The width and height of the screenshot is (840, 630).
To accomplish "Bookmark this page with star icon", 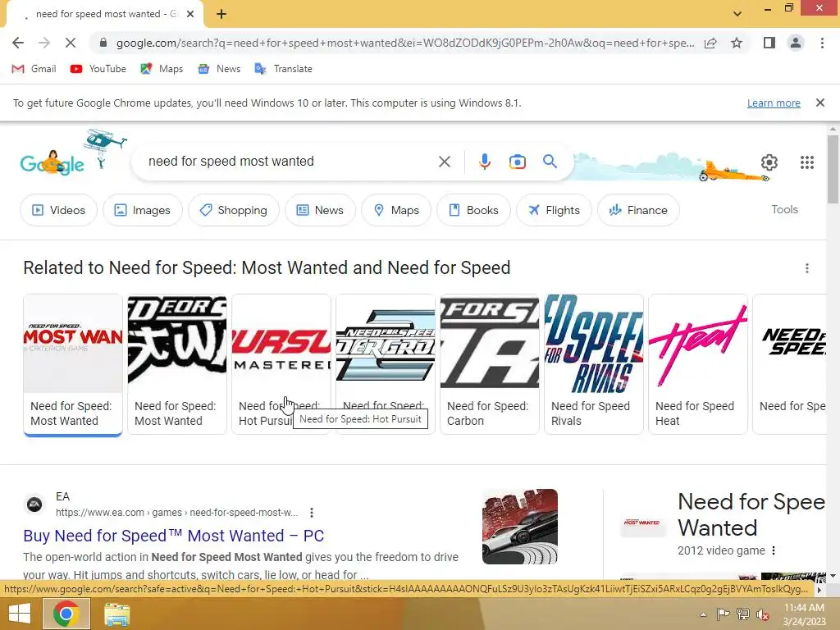I will 737,43.
